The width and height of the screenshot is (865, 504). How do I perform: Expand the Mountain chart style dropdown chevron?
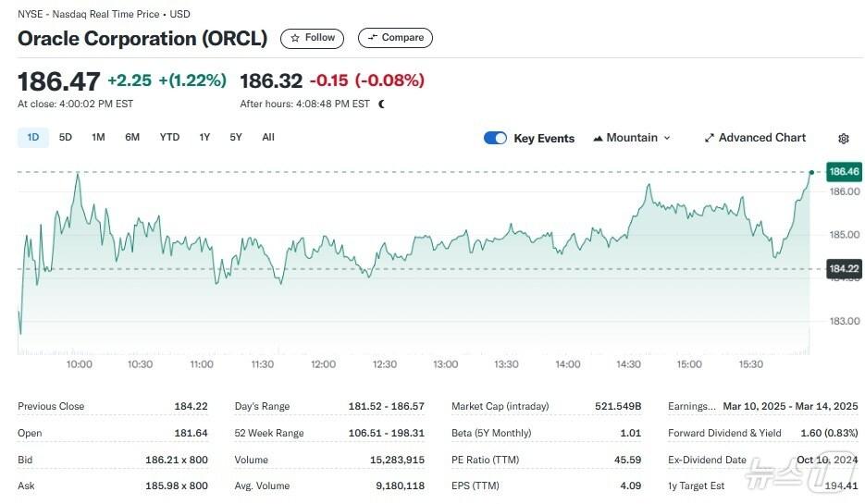pyautogui.click(x=667, y=138)
